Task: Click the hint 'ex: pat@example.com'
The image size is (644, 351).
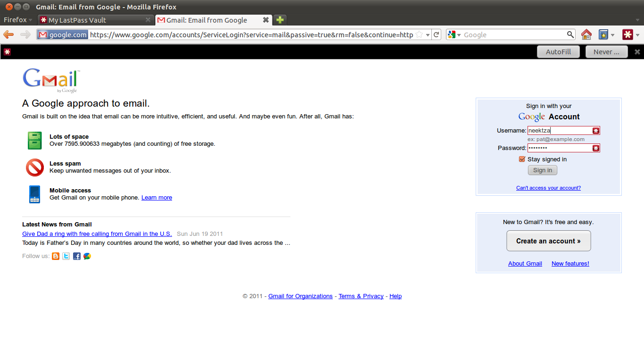Action: [x=556, y=139]
